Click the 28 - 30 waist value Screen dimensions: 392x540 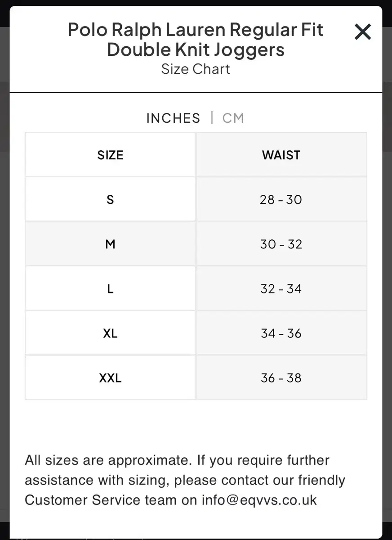[x=281, y=199]
